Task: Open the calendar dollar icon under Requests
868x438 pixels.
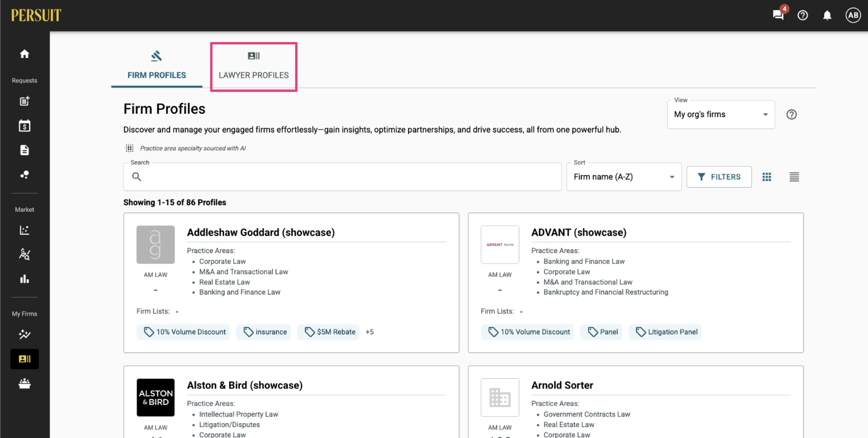Action: 24,126
